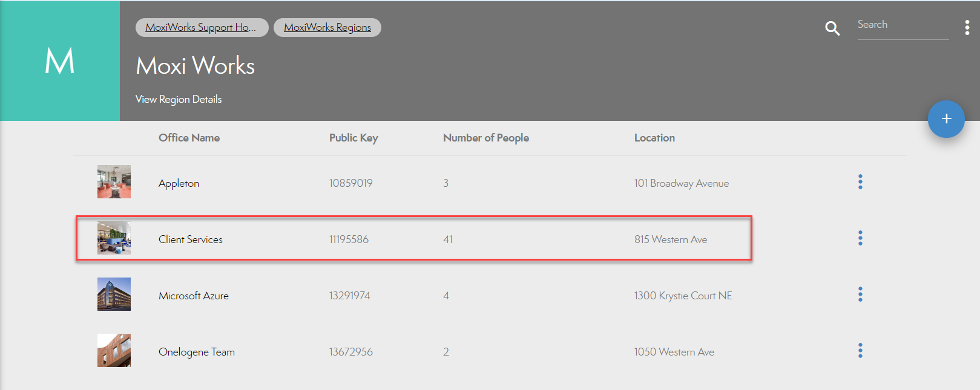Open Client Services row three-dot menu
The height and width of the screenshot is (390, 980).
(x=860, y=238)
